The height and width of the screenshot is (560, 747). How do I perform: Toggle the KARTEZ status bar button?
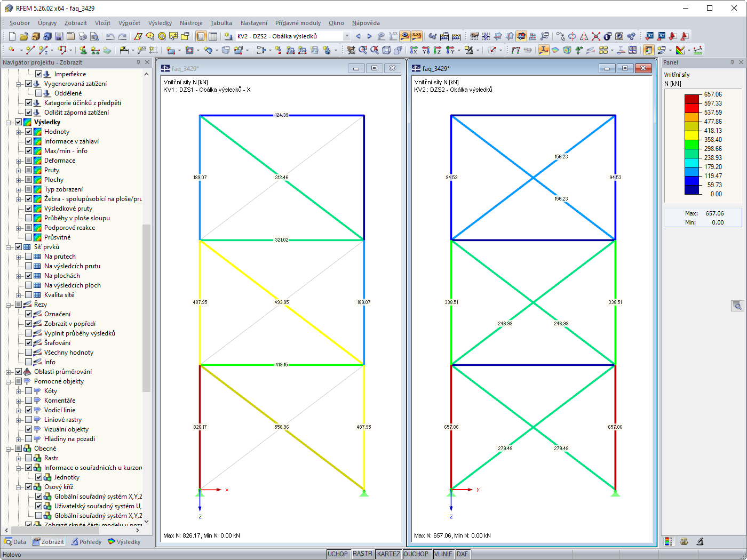[388, 554]
